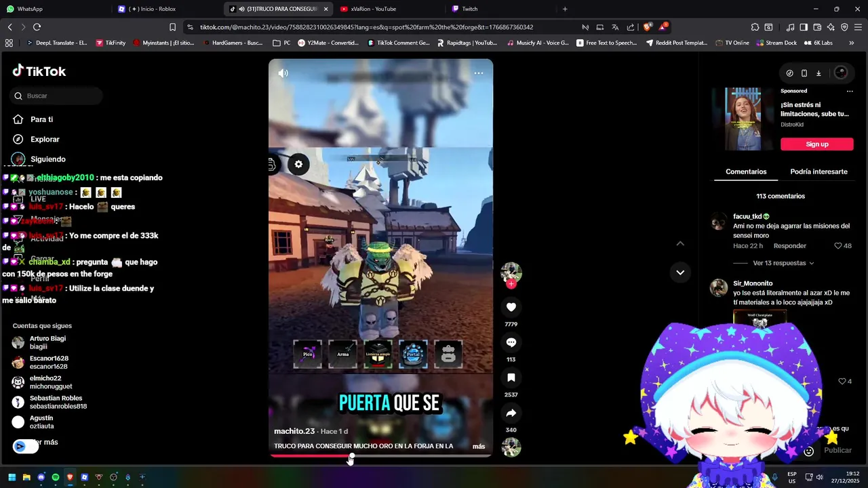This screenshot has width=868, height=488.
Task: Focus the Buscar search field
Action: [56, 96]
